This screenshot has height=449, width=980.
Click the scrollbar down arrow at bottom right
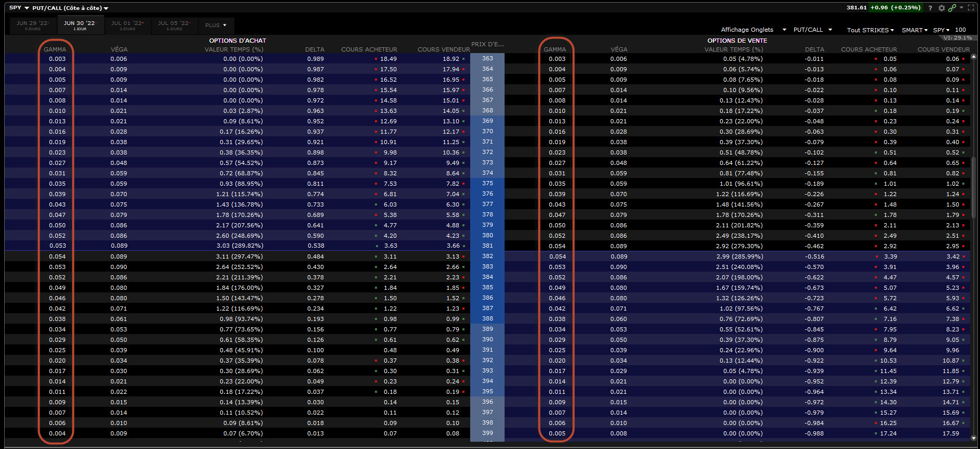coord(973,438)
